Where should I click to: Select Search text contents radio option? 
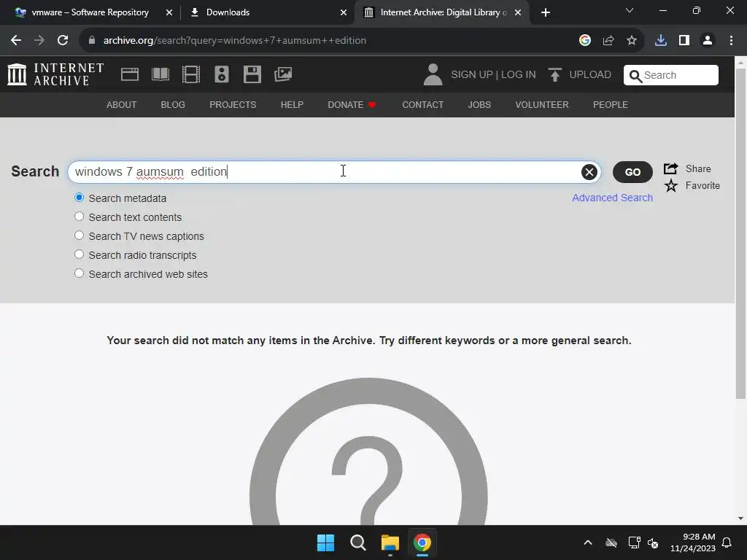[79, 217]
